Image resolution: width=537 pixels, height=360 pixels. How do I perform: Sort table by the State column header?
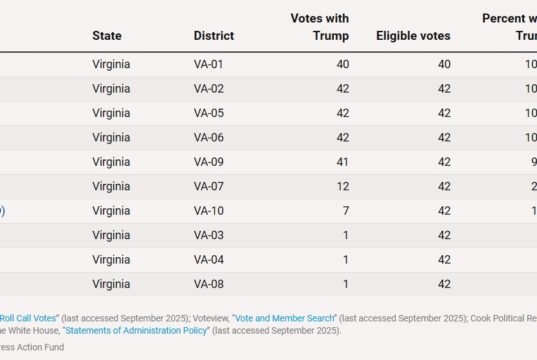107,36
